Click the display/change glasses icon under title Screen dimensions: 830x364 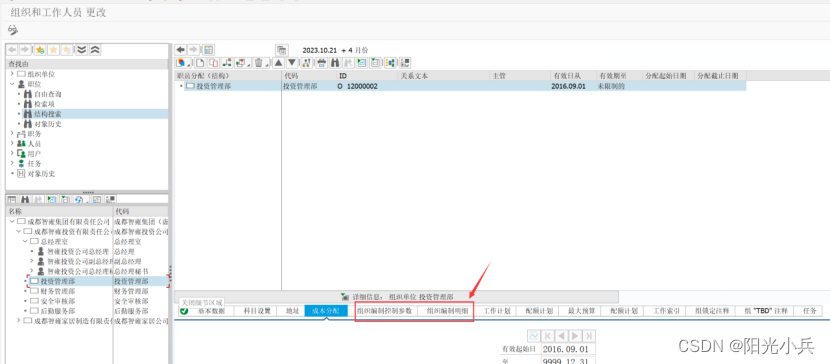click(x=13, y=30)
